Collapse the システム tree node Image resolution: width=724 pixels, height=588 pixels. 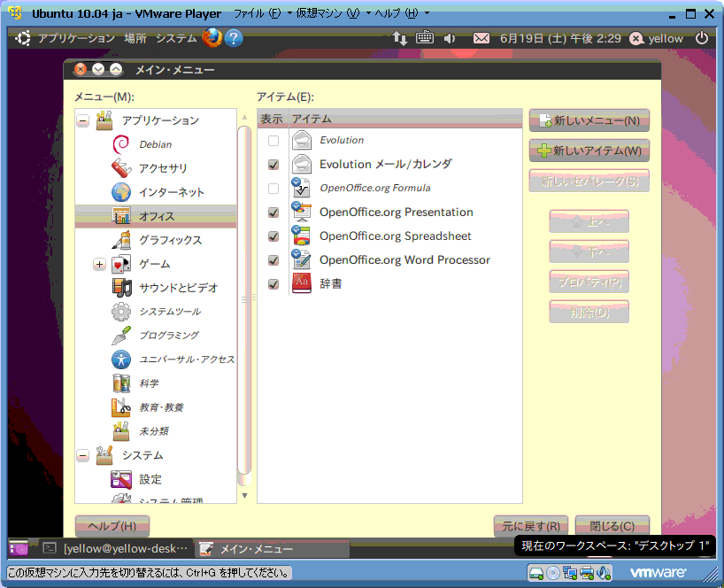point(83,455)
